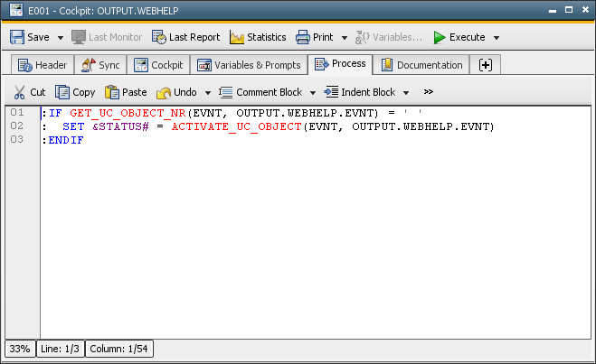Click the Process tab icon
The height and width of the screenshot is (364, 596).
tap(322, 64)
